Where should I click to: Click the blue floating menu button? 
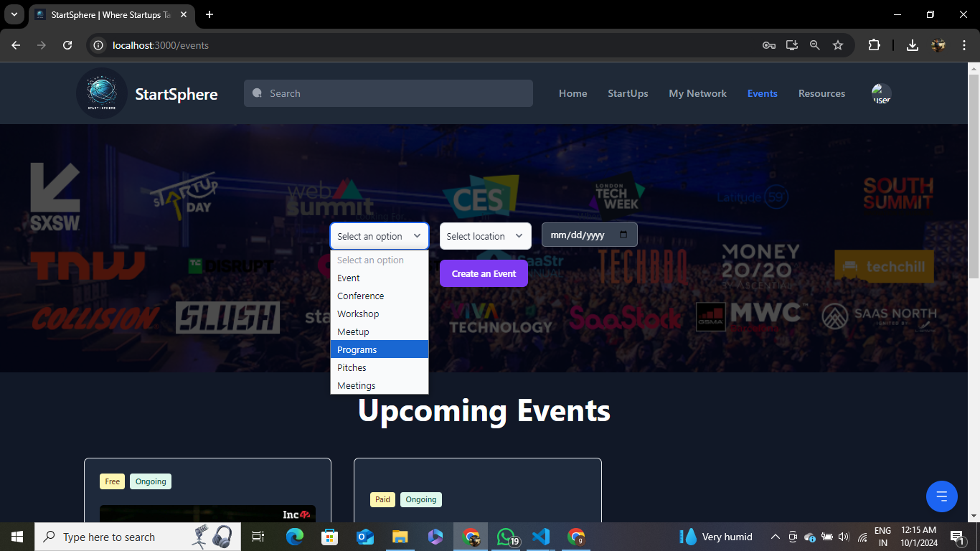click(x=941, y=496)
